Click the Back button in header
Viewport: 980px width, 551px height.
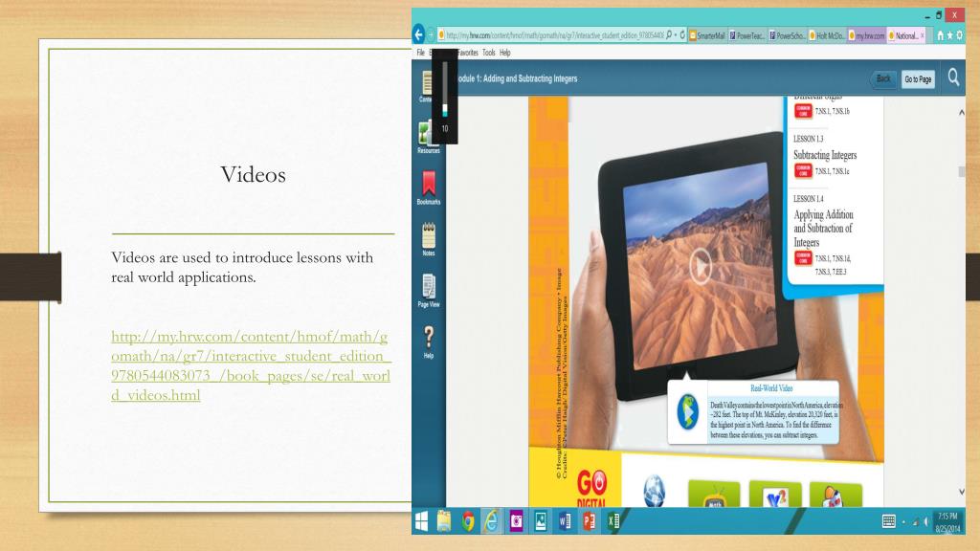883,78
